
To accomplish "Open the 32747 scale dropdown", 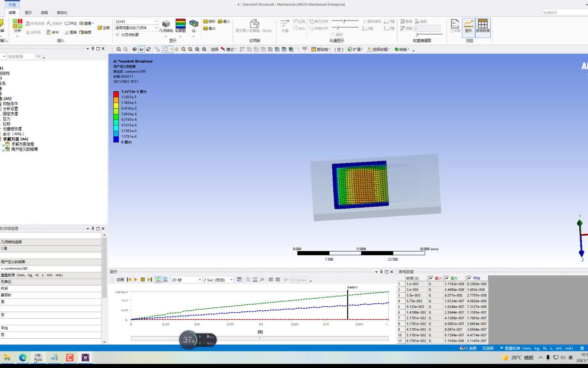I will (136, 21).
